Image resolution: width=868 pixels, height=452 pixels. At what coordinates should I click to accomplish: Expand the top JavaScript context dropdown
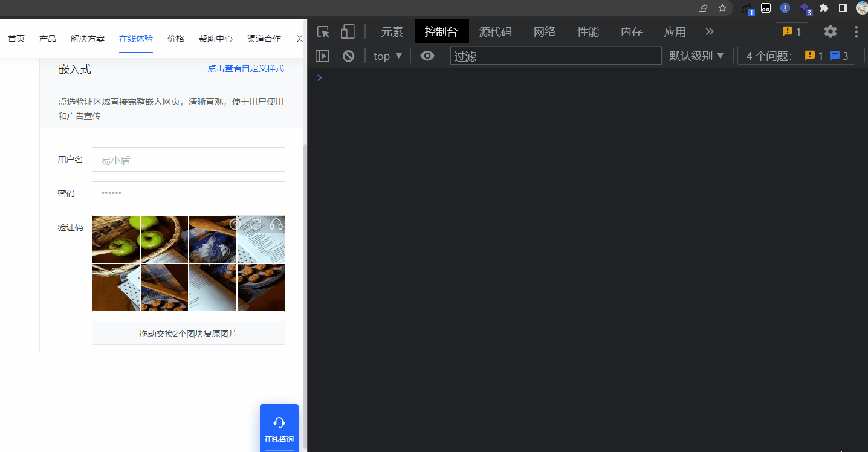pyautogui.click(x=387, y=56)
